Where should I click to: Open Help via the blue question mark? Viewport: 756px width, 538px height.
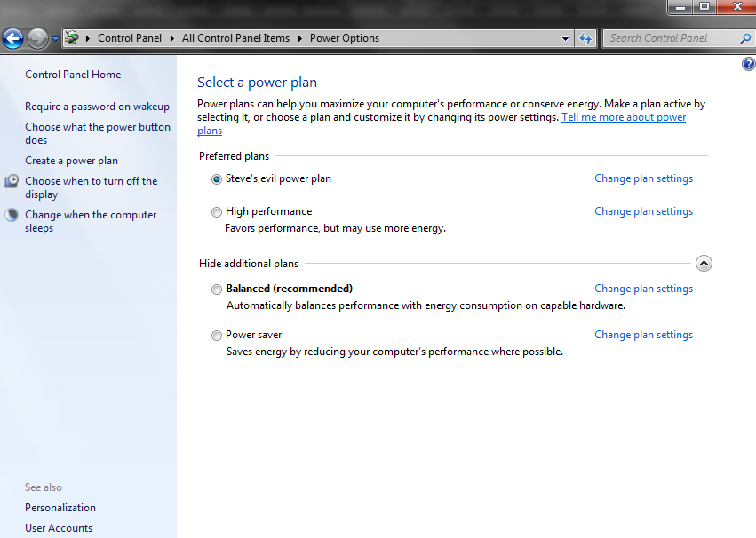[x=747, y=65]
